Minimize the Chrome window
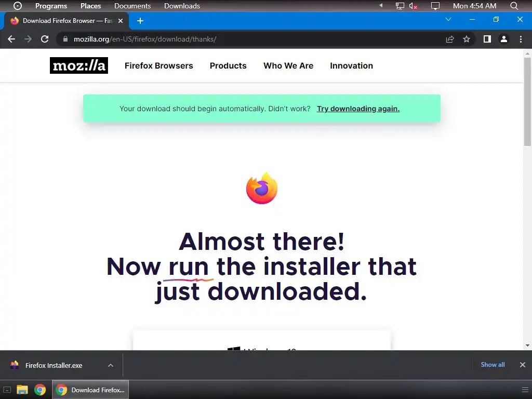Screen dimensions: 532x399 click(472, 20)
